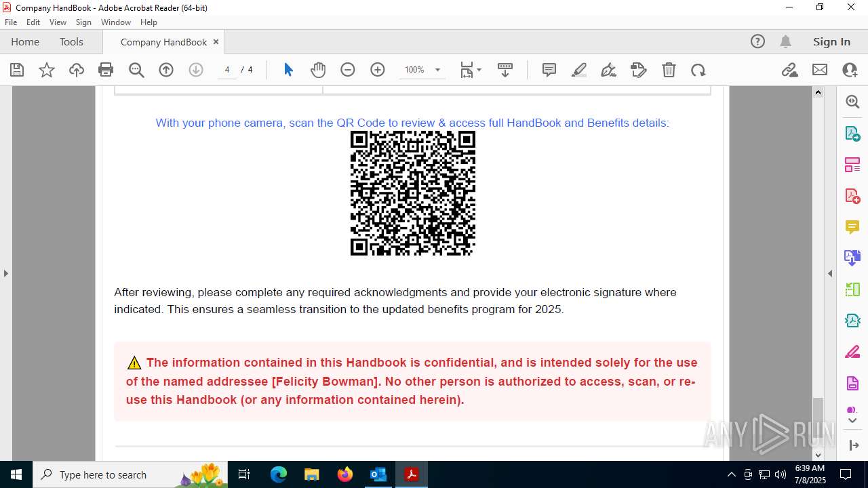Save the file with the floppy disk icon
This screenshot has width=868, height=488.
17,70
